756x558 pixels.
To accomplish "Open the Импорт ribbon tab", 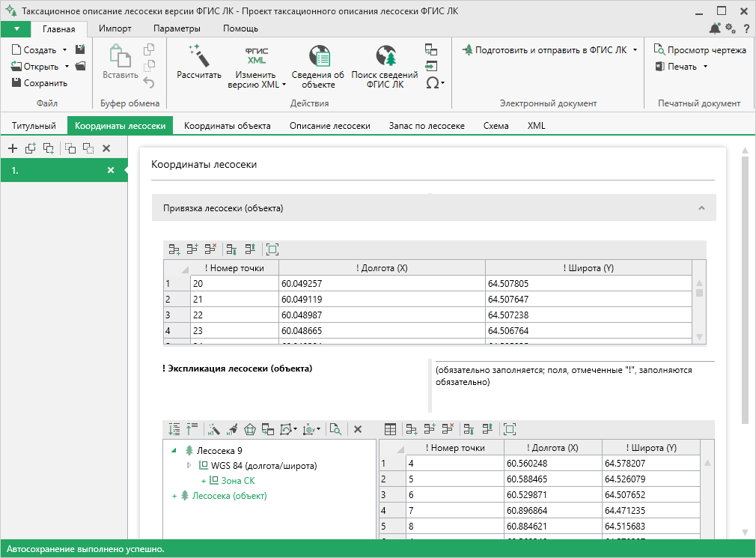I will click(x=115, y=28).
